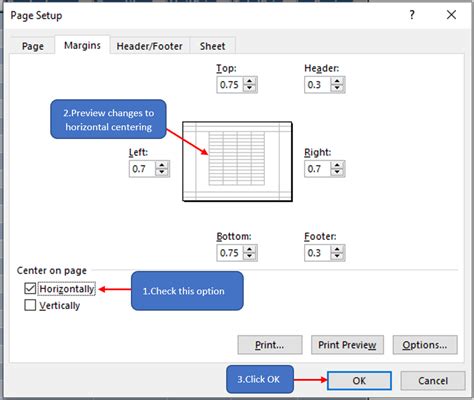Click the Right margin input field
This screenshot has height=400, width=474.
(318, 169)
